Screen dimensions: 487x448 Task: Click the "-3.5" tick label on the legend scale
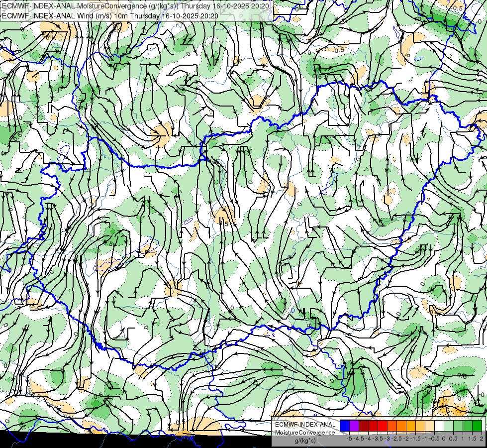pyautogui.click(x=378, y=439)
